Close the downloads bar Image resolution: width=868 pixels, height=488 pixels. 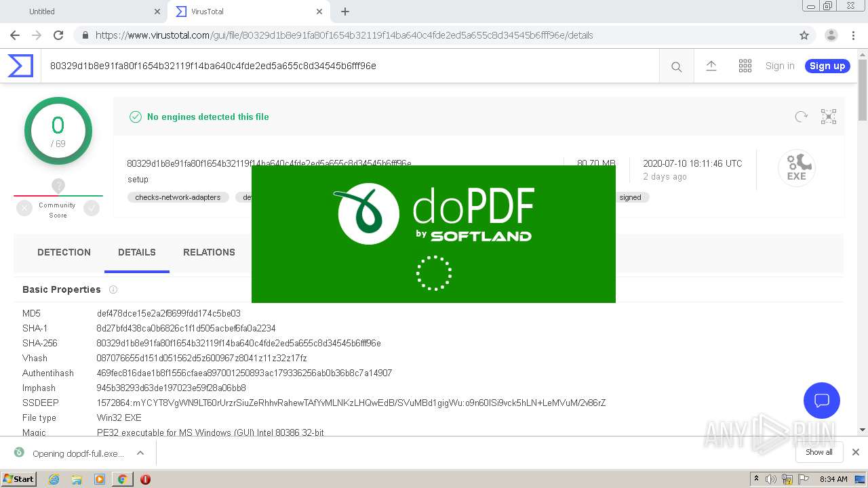856,452
